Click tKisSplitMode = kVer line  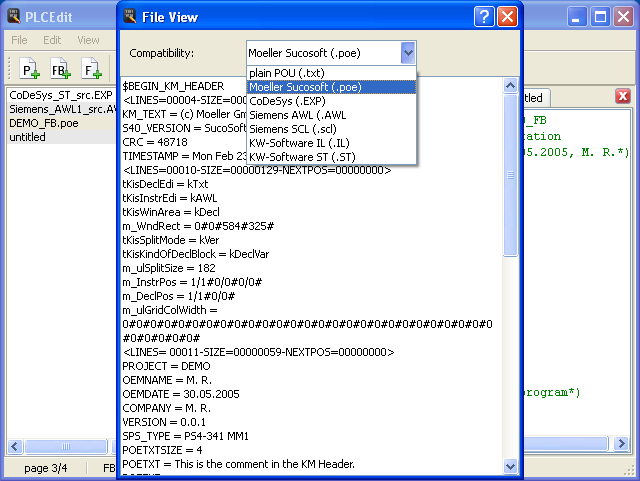pos(171,240)
